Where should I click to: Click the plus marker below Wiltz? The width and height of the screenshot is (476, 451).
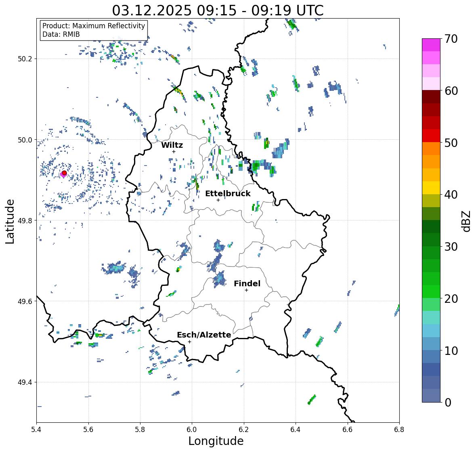pyautogui.click(x=174, y=151)
